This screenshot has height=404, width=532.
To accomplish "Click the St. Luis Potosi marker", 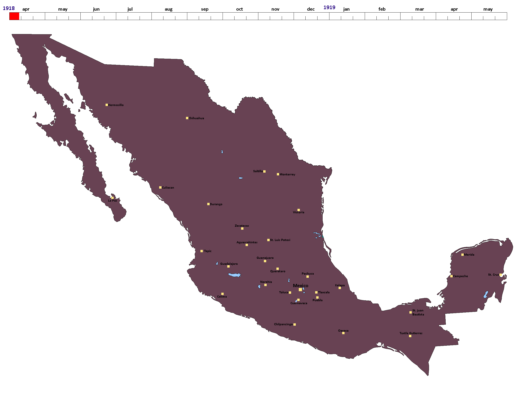I will click(x=268, y=240).
